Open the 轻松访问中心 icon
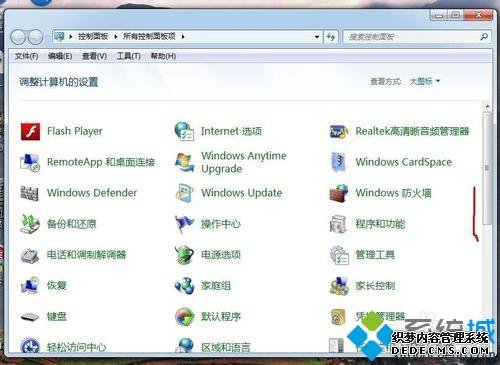 [x=30, y=345]
